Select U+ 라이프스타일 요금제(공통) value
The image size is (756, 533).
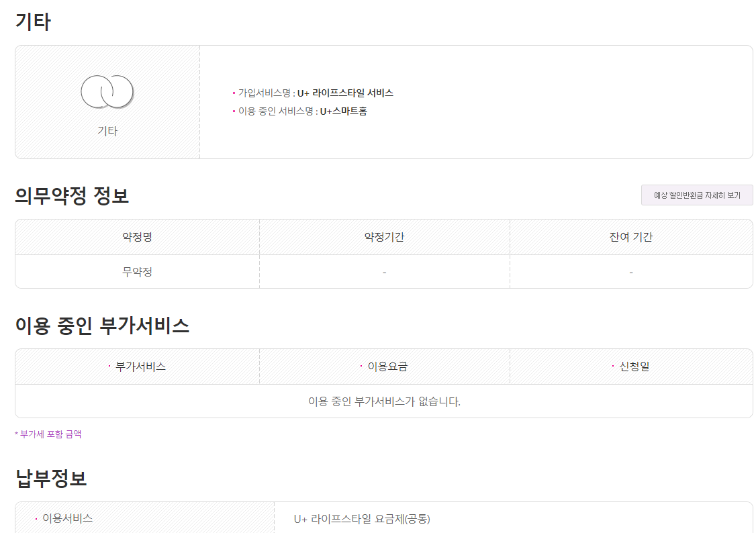click(362, 519)
